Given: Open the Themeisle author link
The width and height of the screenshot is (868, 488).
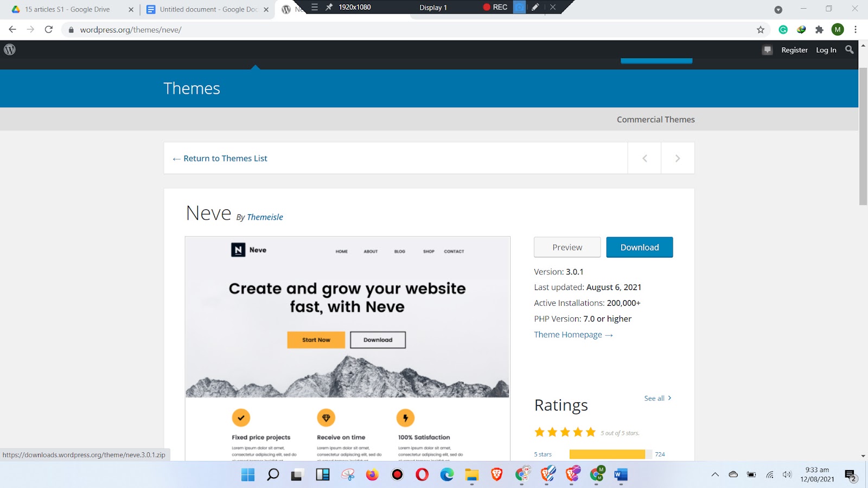Looking at the screenshot, I should coord(265,217).
